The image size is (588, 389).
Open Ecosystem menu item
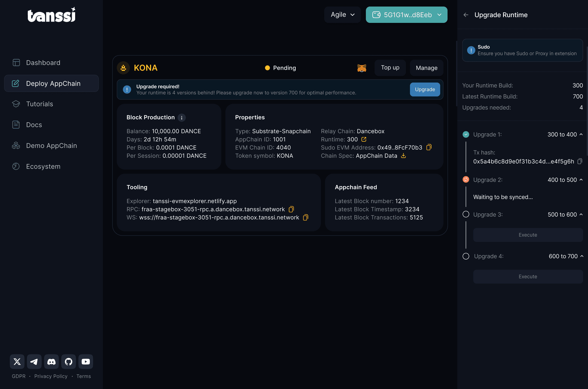[51, 166]
